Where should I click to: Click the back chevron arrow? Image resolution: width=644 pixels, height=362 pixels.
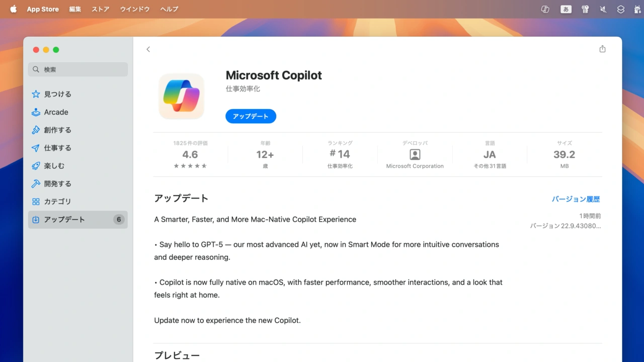pos(148,49)
